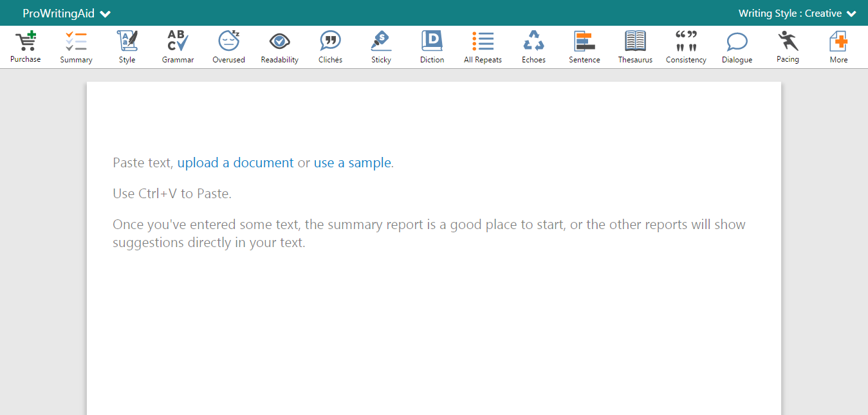Run the Style check

(x=127, y=47)
